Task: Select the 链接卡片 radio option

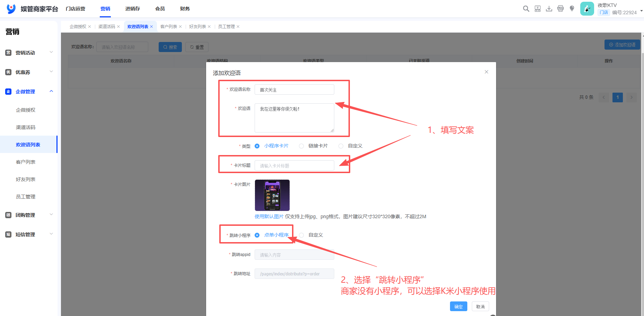Action: pos(301,146)
